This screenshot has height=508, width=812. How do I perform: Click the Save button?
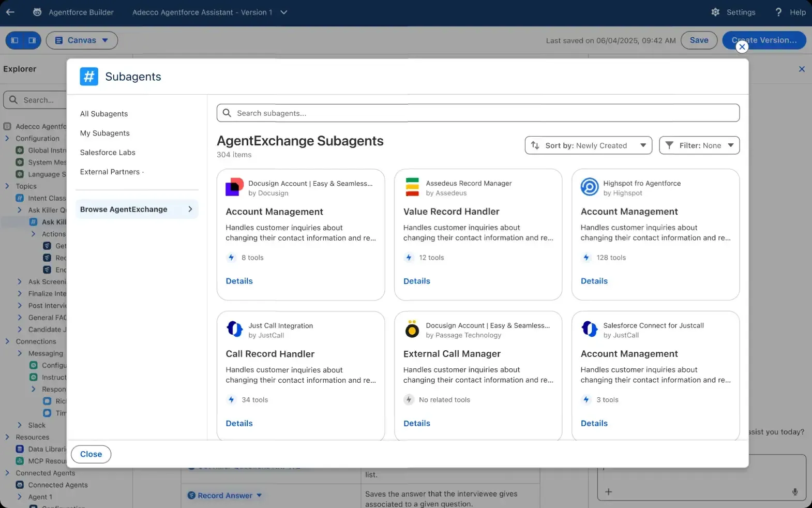point(699,40)
